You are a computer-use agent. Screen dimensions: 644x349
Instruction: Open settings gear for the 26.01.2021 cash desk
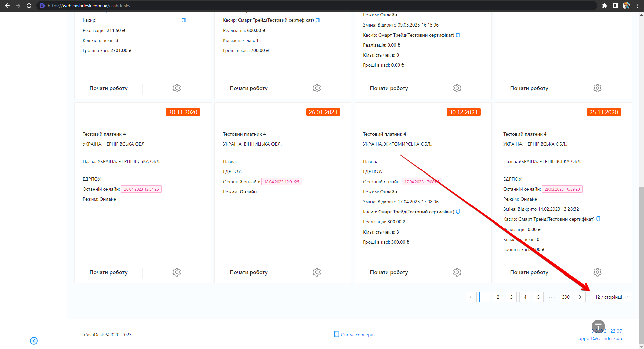tap(317, 272)
